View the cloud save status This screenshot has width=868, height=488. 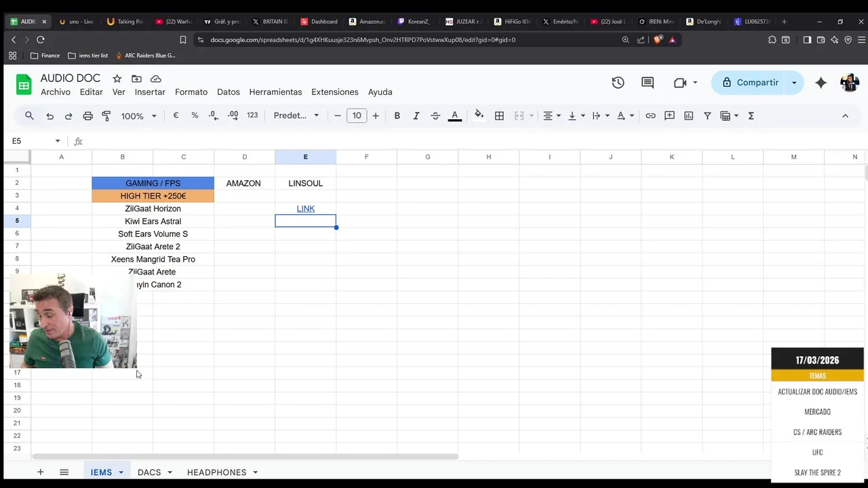(156, 79)
